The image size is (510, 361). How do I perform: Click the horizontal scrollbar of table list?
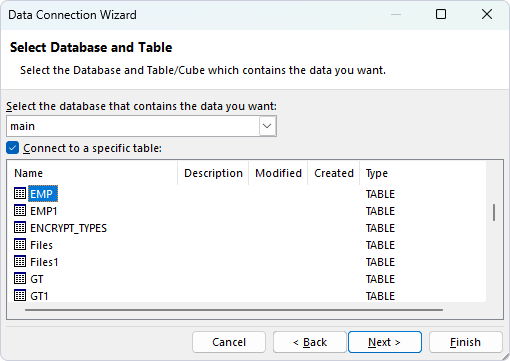pyautogui.click(x=234, y=310)
